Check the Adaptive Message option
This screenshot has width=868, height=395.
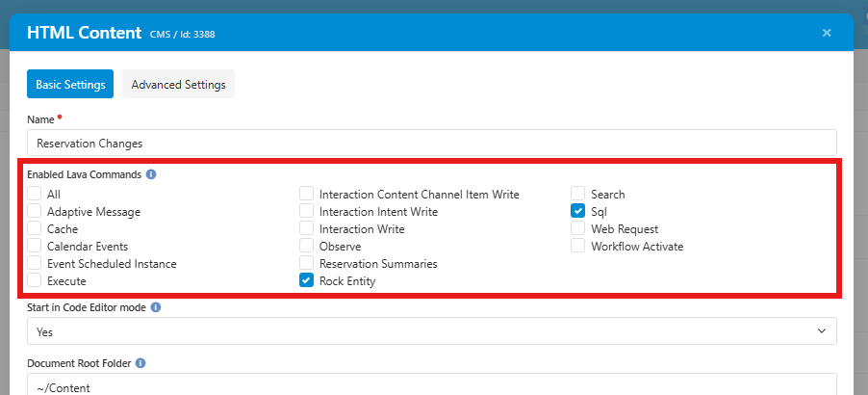click(x=35, y=211)
